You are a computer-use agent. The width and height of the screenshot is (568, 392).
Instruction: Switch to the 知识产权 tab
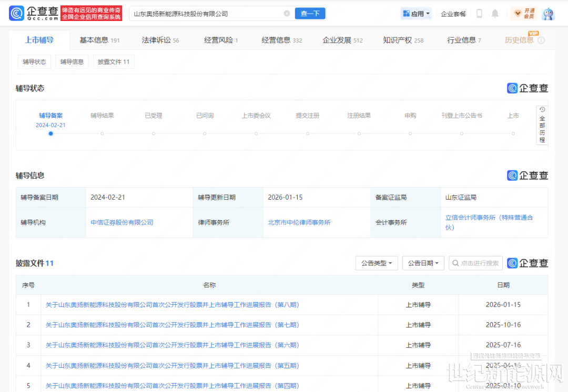403,40
